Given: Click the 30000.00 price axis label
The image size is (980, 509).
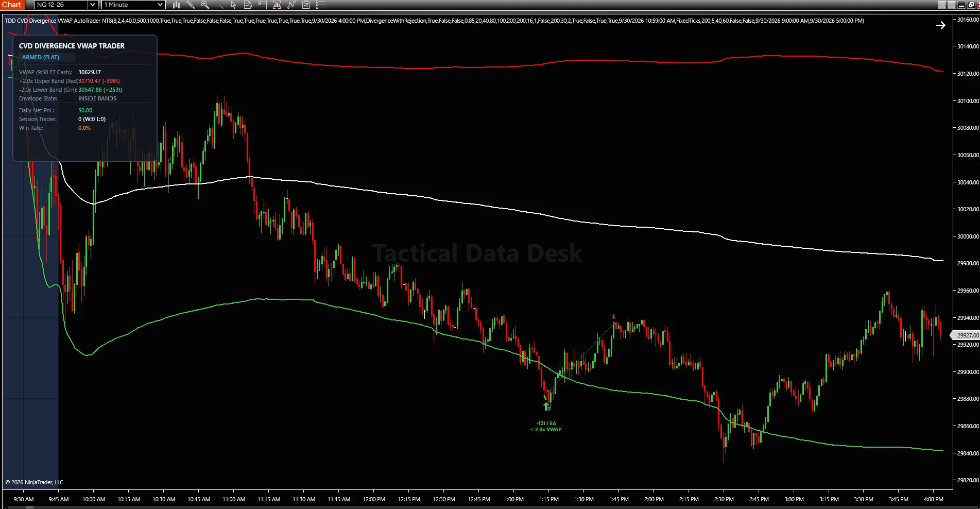Looking at the screenshot, I should [968, 236].
